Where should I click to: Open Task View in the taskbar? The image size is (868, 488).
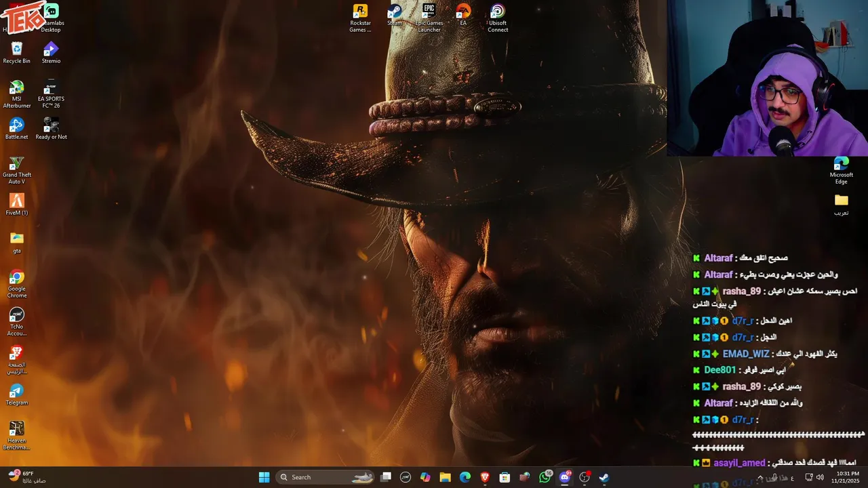click(386, 477)
